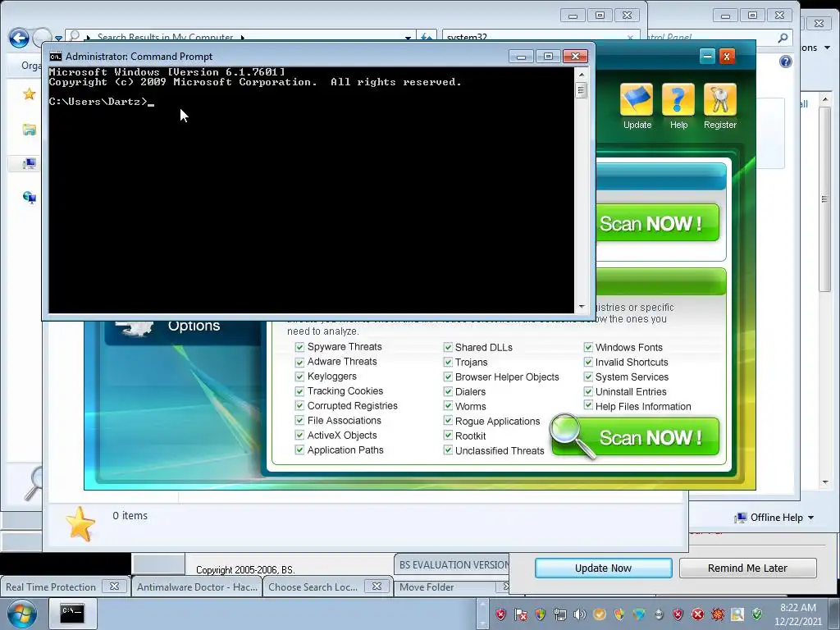Image resolution: width=840 pixels, height=630 pixels.
Task: Select the Command Prompt taskbar button
Action: tap(71, 613)
